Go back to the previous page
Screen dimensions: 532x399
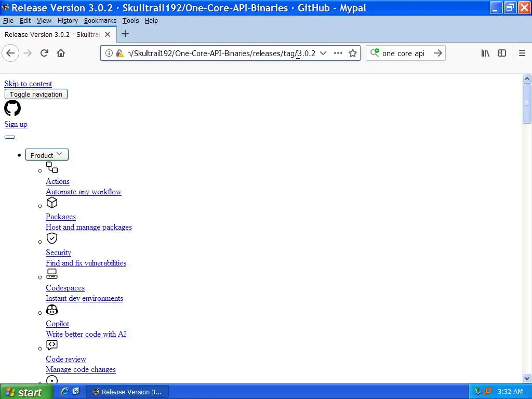pyautogui.click(x=10, y=54)
